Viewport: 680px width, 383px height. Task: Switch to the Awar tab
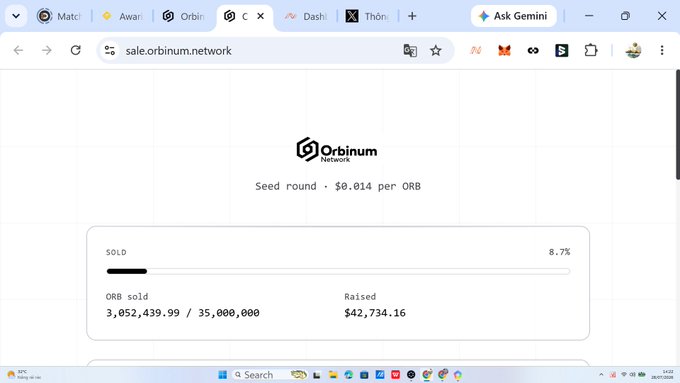pos(122,16)
